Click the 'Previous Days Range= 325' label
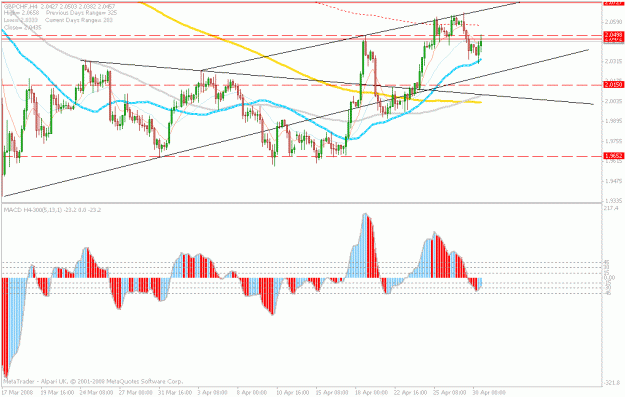625x397 pixels. click(81, 13)
